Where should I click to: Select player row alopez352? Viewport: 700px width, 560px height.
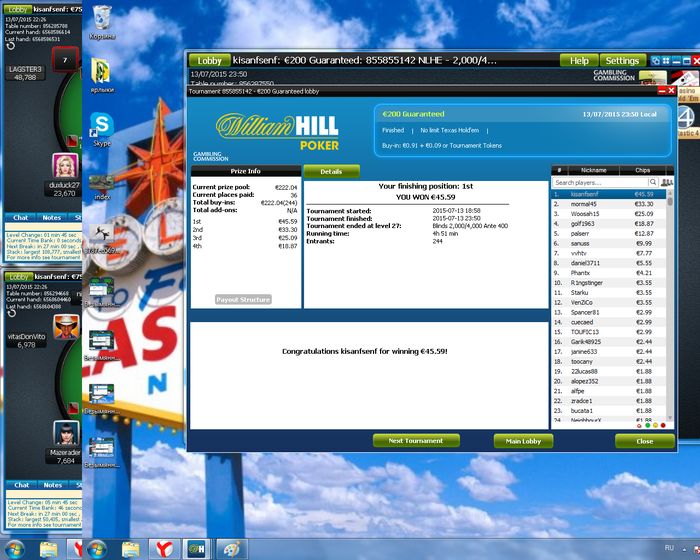click(x=609, y=381)
